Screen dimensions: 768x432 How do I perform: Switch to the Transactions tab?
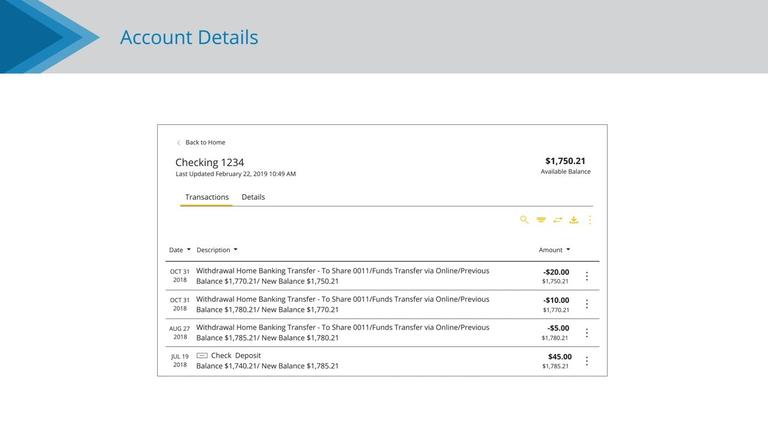207,197
